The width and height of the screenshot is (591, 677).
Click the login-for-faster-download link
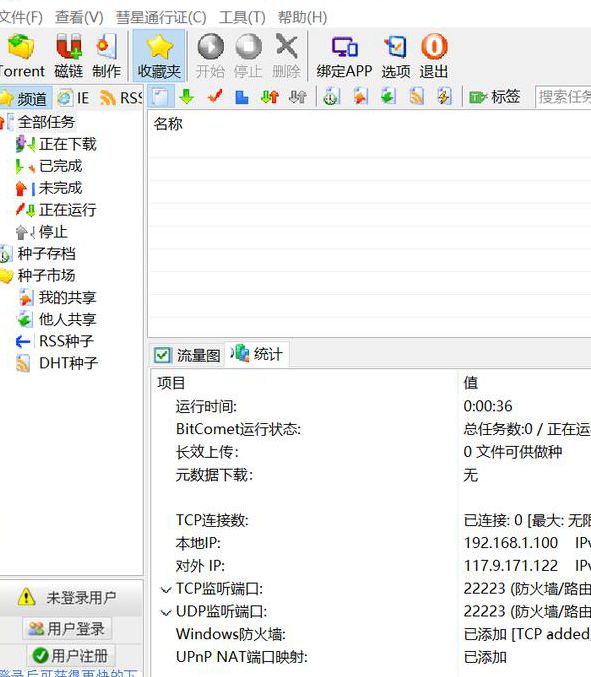68,673
